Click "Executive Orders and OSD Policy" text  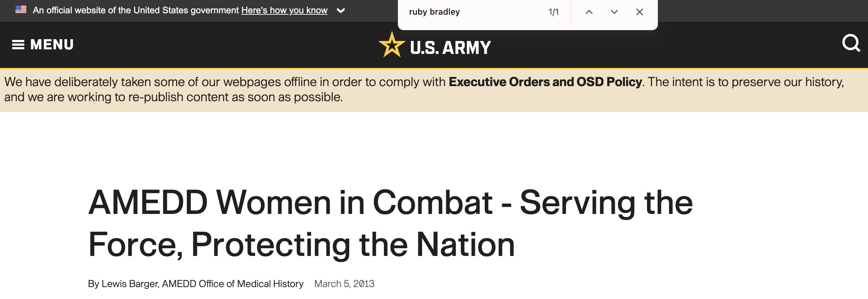[545, 82]
